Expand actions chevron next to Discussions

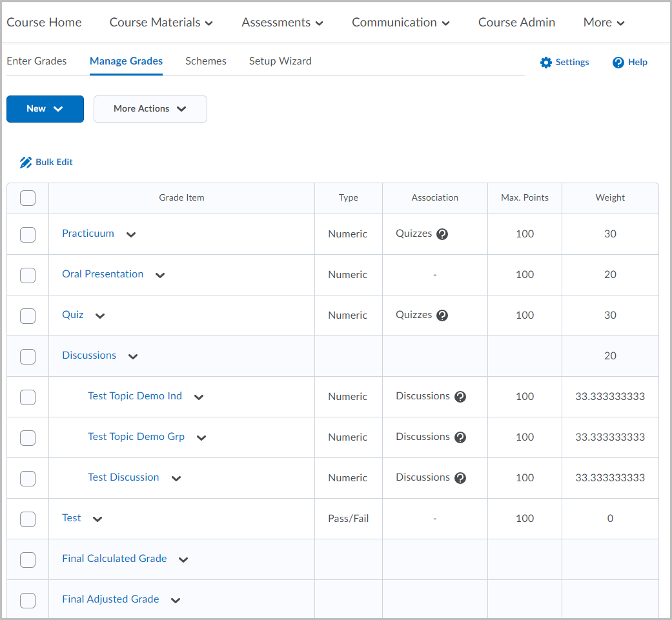click(x=133, y=357)
